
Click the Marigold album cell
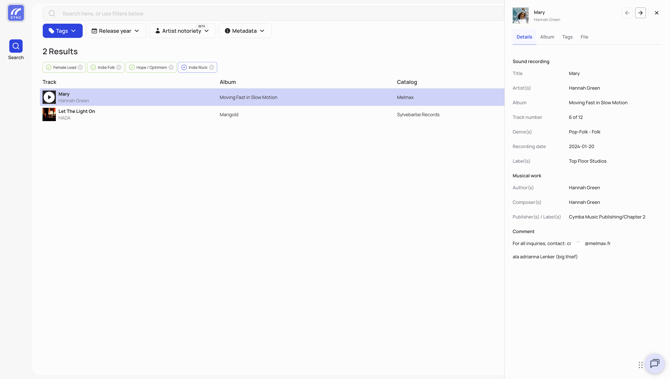click(x=229, y=115)
